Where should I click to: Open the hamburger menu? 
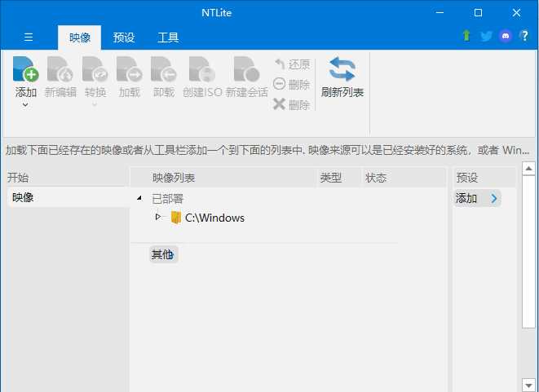click(x=29, y=37)
